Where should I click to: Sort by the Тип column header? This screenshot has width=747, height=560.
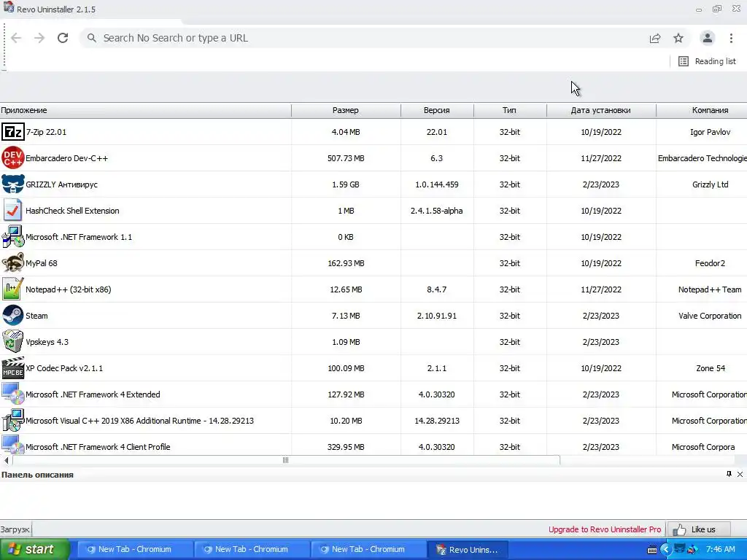[x=510, y=110]
